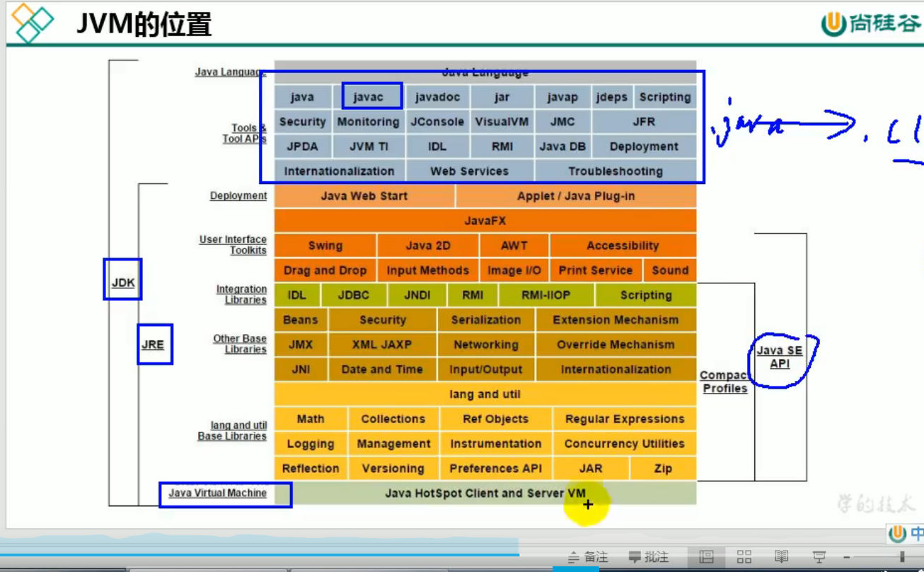924x572 pixels.
Task: Click the Image I/O cell
Action: pyautogui.click(x=514, y=270)
